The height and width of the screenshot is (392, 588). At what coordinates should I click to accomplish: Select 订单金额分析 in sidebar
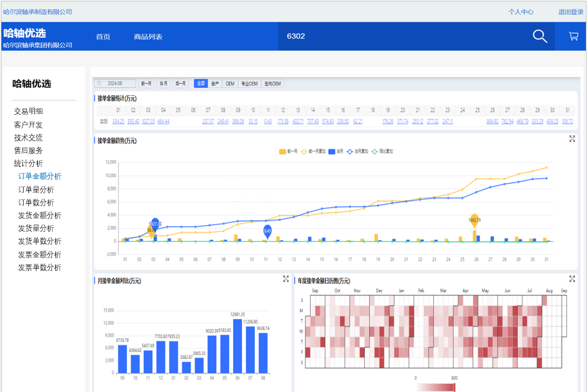[40, 176]
